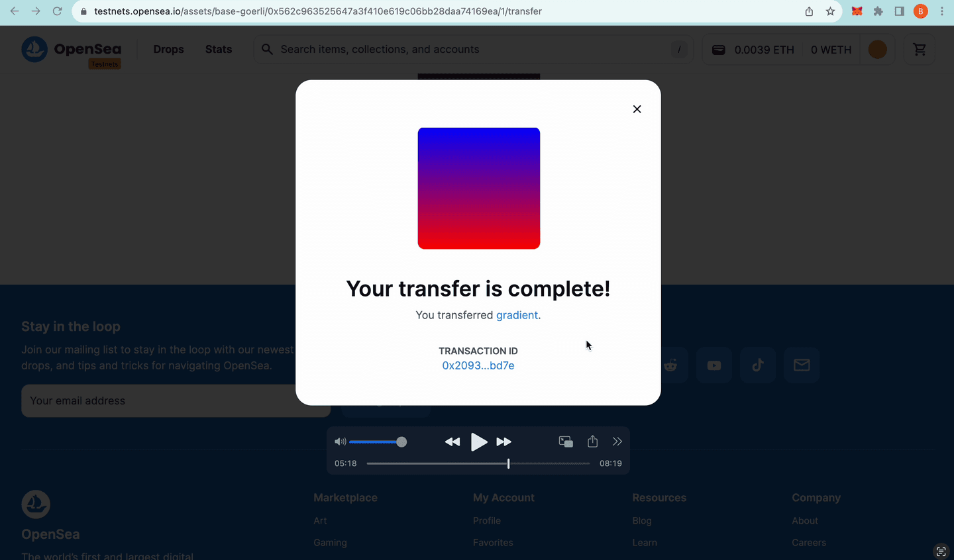Screen dimensions: 954x560
Task: Open the email newsletter icon link
Action: click(802, 365)
